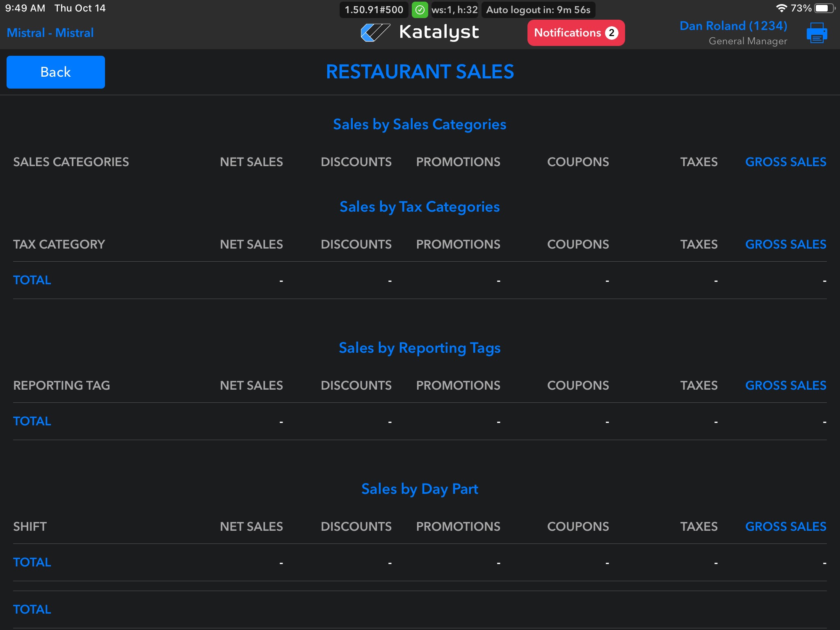Select Dan Roland (1234) user name
Viewport: 840px width, 630px height.
tap(733, 26)
